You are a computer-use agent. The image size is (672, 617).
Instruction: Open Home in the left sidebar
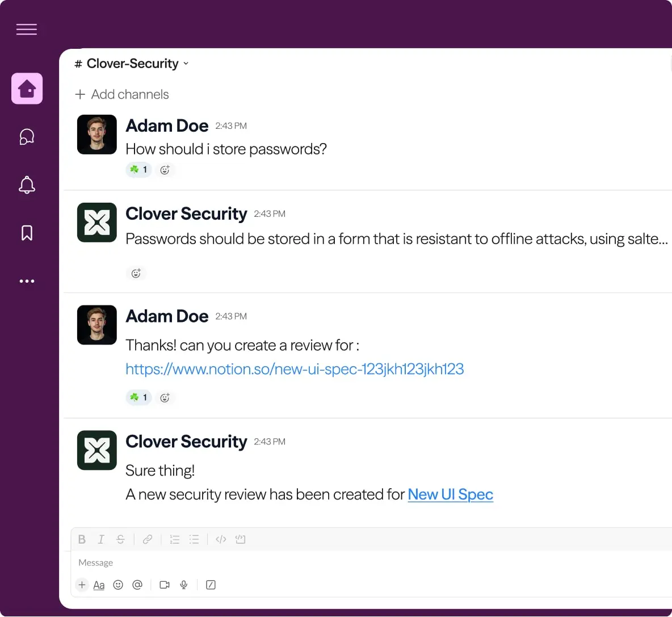tap(27, 89)
